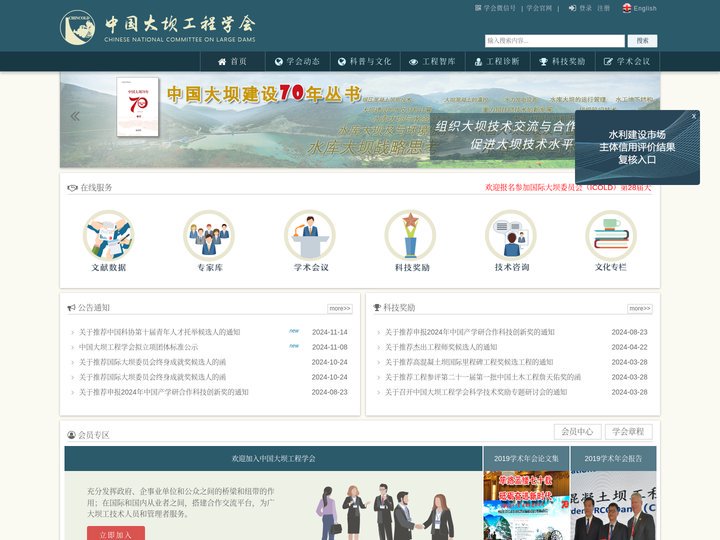Click the flag icon next to English
This screenshot has height=540, width=720.
(627, 8)
